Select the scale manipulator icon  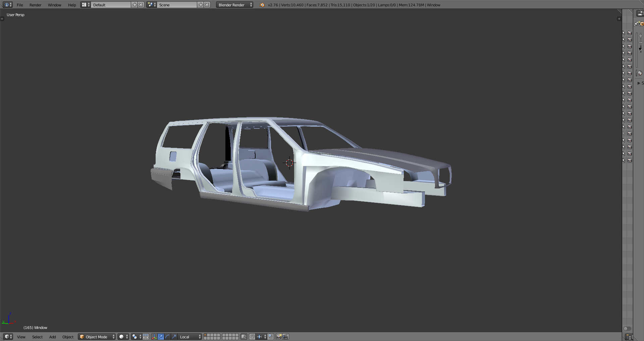point(174,337)
